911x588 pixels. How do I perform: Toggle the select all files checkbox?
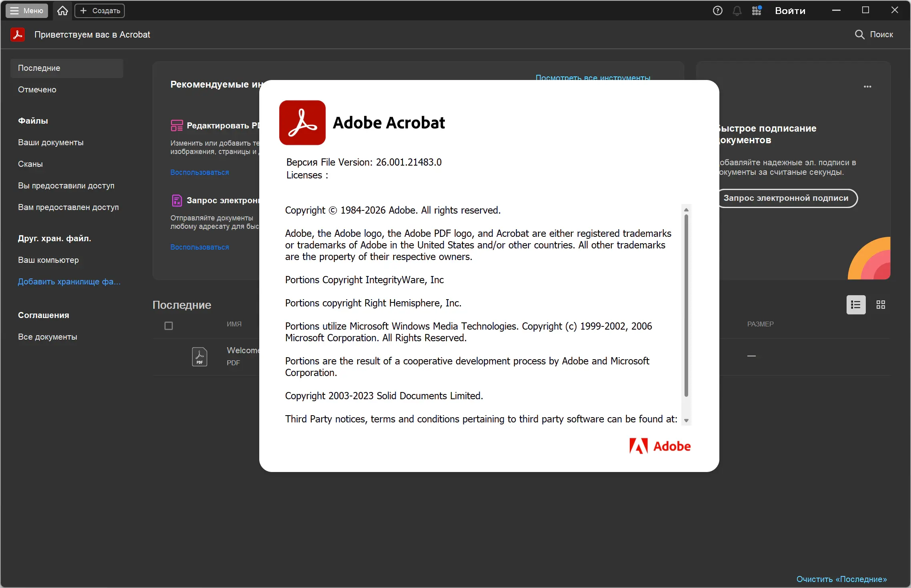[x=169, y=326]
